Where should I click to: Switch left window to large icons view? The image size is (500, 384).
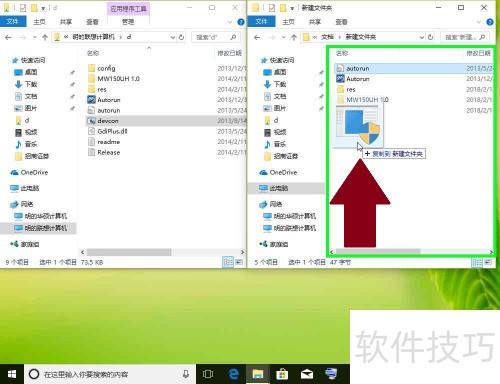coord(239,262)
